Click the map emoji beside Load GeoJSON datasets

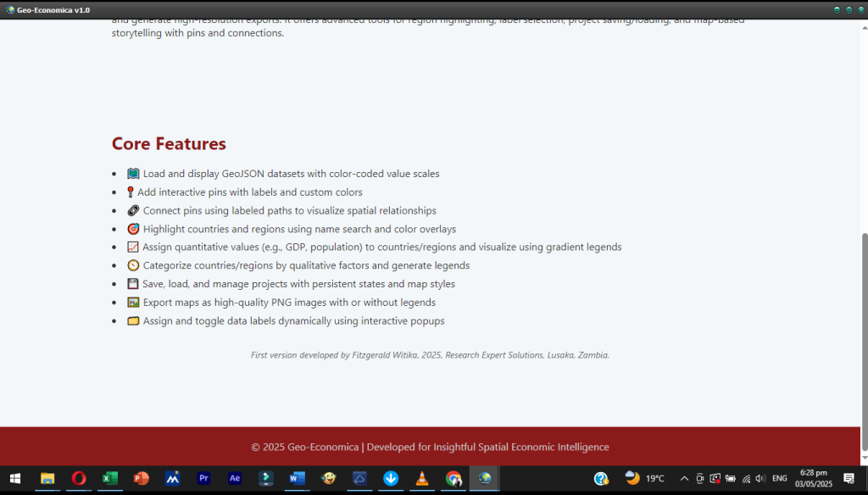(133, 174)
